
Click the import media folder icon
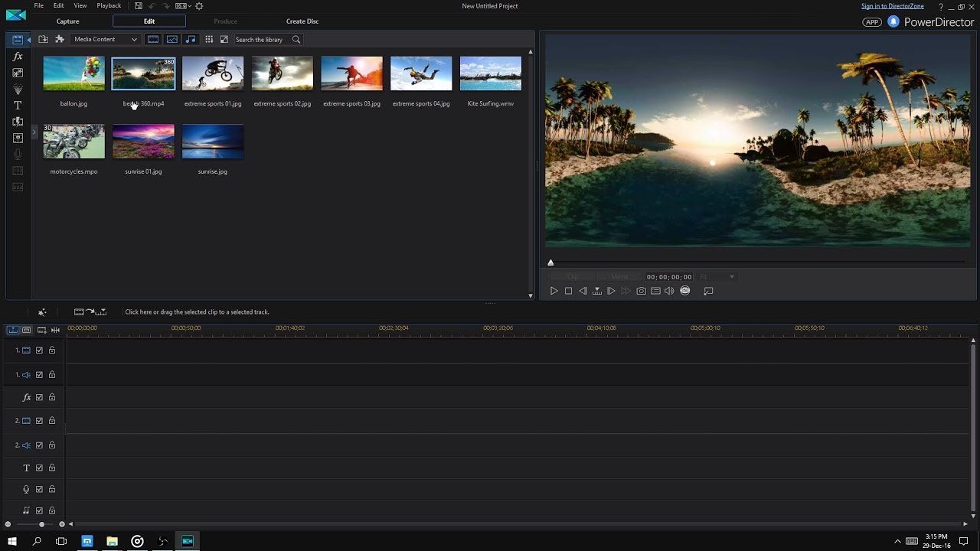(x=44, y=39)
